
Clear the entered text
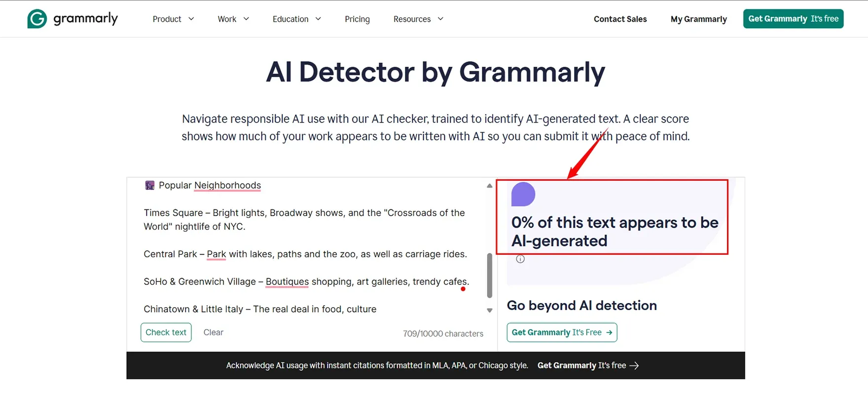[213, 332]
